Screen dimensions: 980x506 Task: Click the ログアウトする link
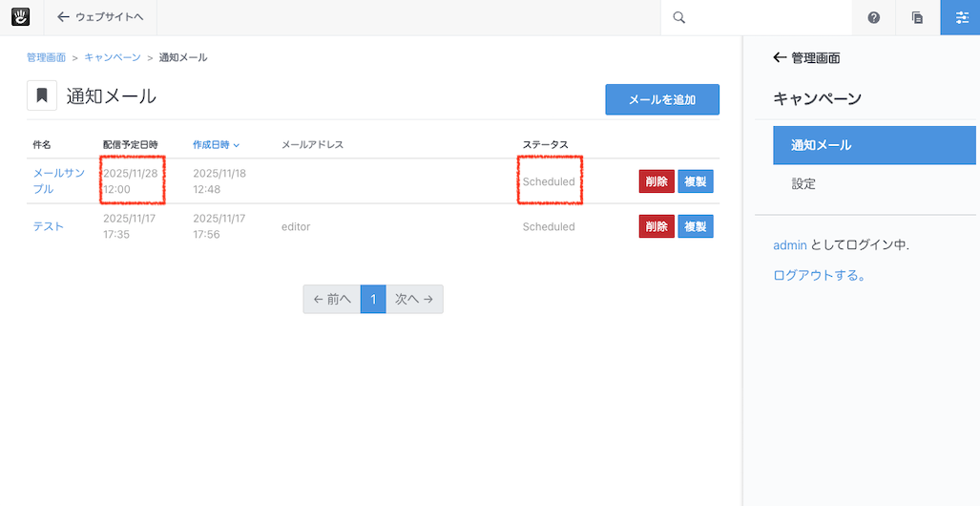click(819, 276)
